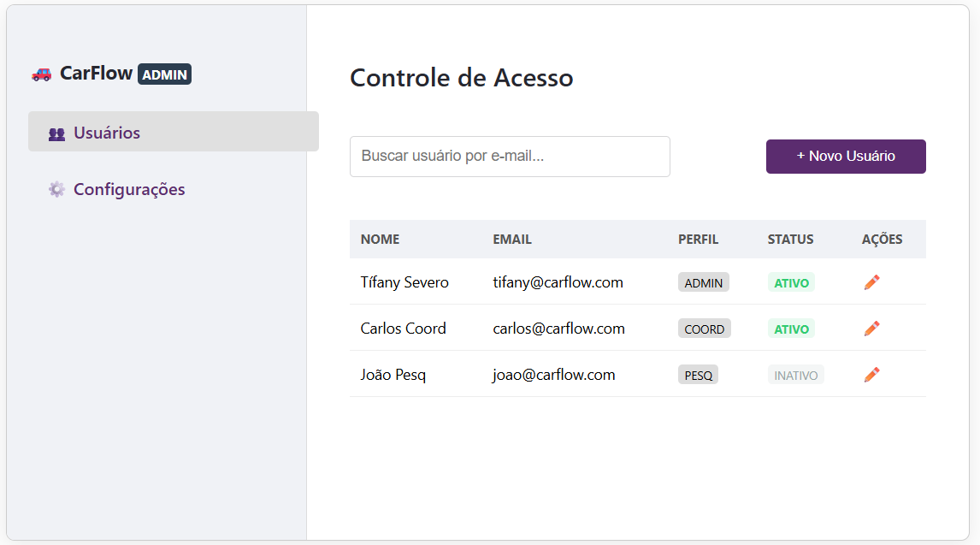Open the edit pencil on João Pesq's row

coord(871,375)
